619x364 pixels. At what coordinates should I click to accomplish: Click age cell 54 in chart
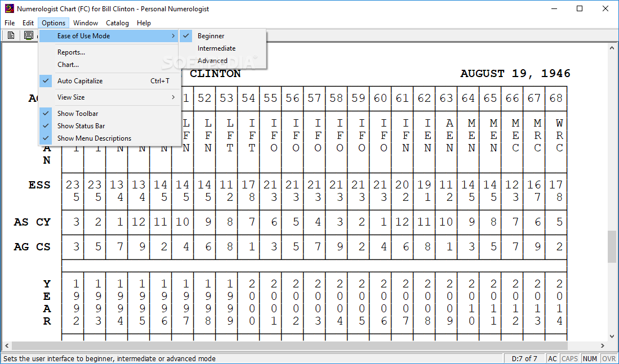pos(248,98)
